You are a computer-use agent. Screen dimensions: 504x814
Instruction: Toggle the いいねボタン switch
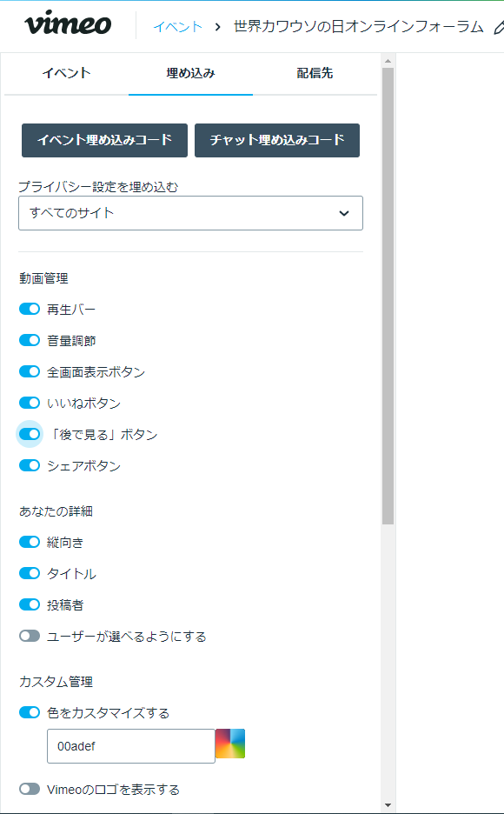[x=30, y=403]
